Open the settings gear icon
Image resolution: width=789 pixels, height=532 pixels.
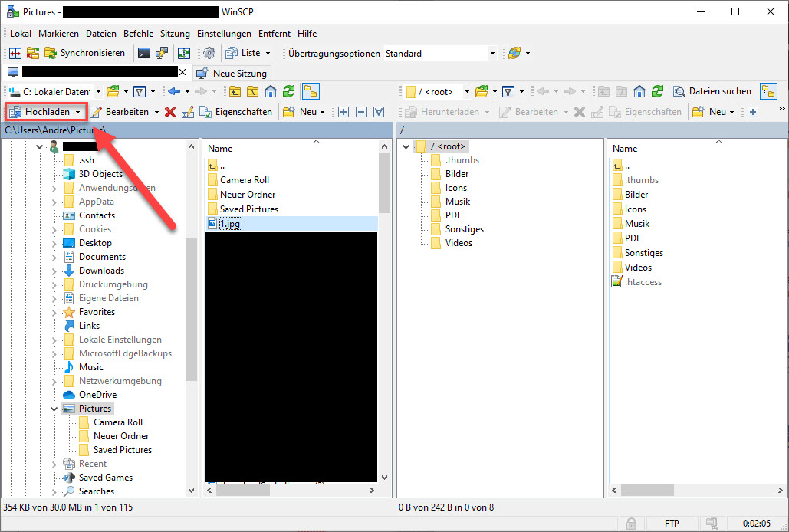tap(209, 53)
